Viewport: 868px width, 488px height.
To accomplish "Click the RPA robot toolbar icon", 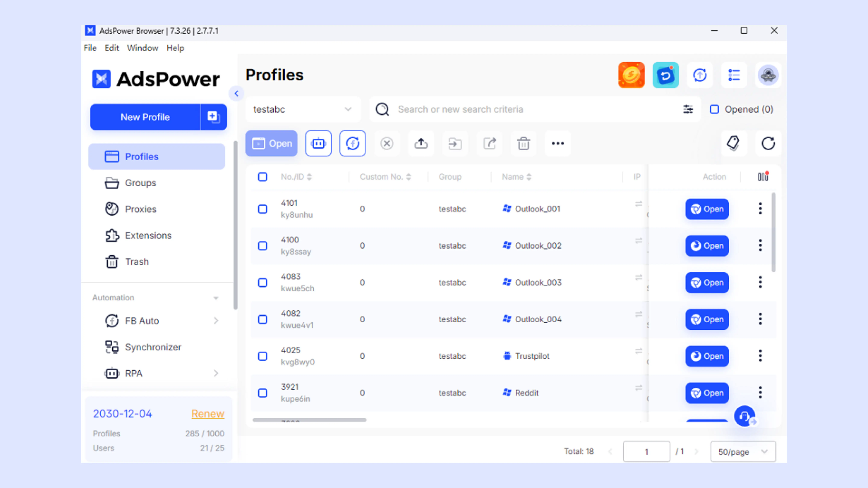I will pos(318,144).
